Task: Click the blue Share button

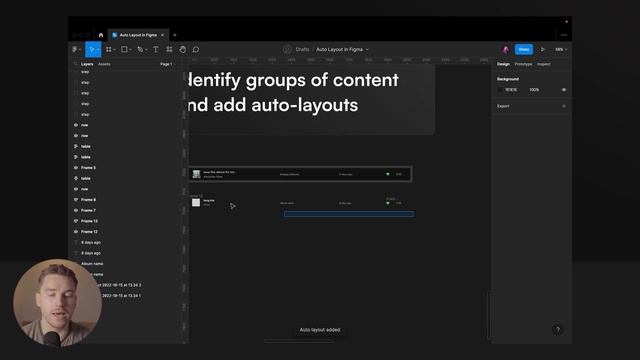Action: 524,49
